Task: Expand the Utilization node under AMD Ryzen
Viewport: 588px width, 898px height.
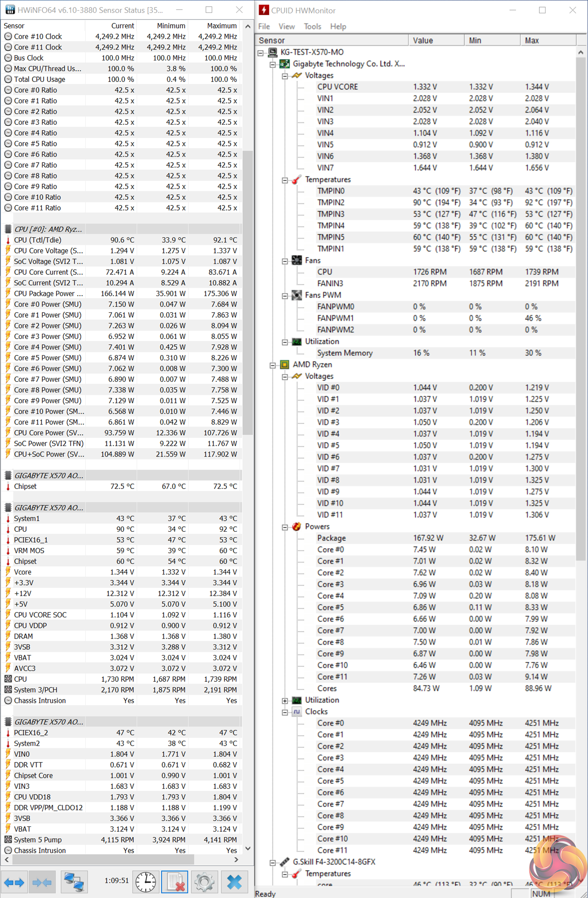Action: point(285,701)
